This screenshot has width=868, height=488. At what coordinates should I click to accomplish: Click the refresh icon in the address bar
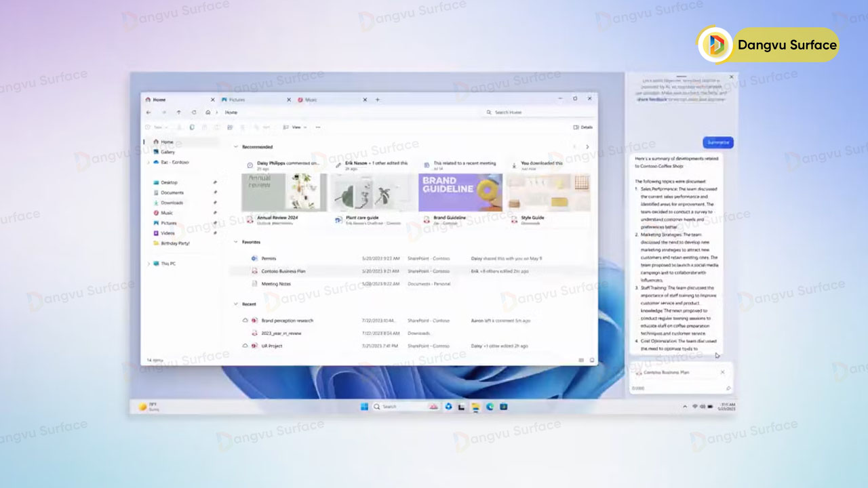[x=193, y=112]
